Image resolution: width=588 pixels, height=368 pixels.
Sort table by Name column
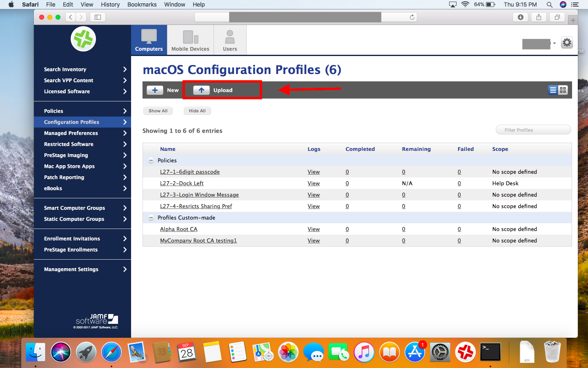coord(168,149)
